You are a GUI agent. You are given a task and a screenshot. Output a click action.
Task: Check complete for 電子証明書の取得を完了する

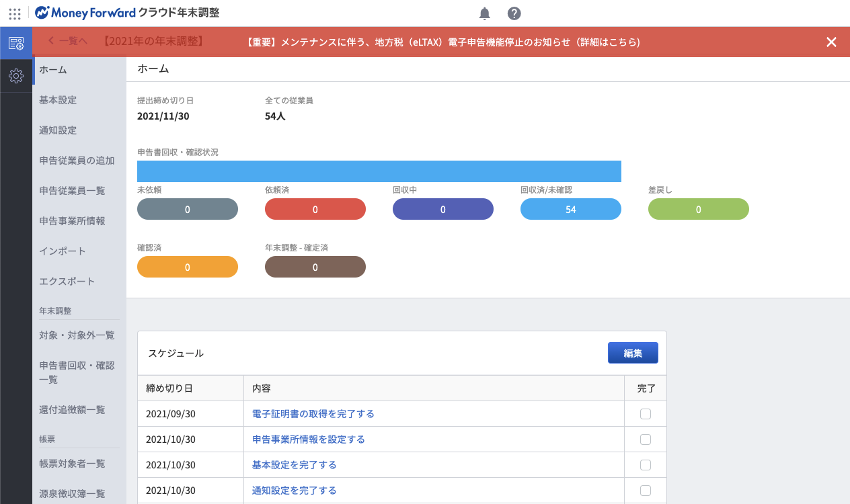pos(646,414)
